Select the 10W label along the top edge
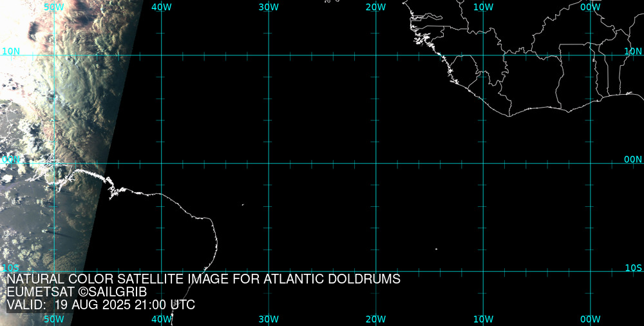Screen dimensions: 644x326 (484, 7)
